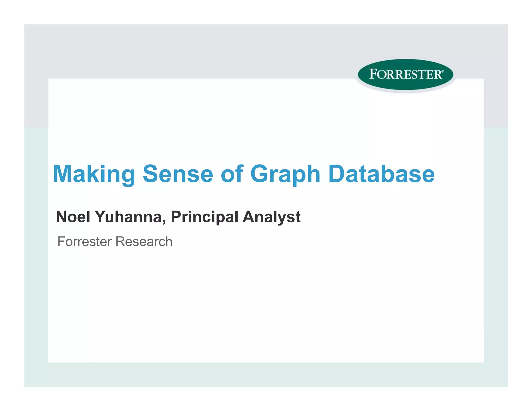Click the word "Research" in gray text
The width and height of the screenshot is (532, 411).
coord(144,241)
